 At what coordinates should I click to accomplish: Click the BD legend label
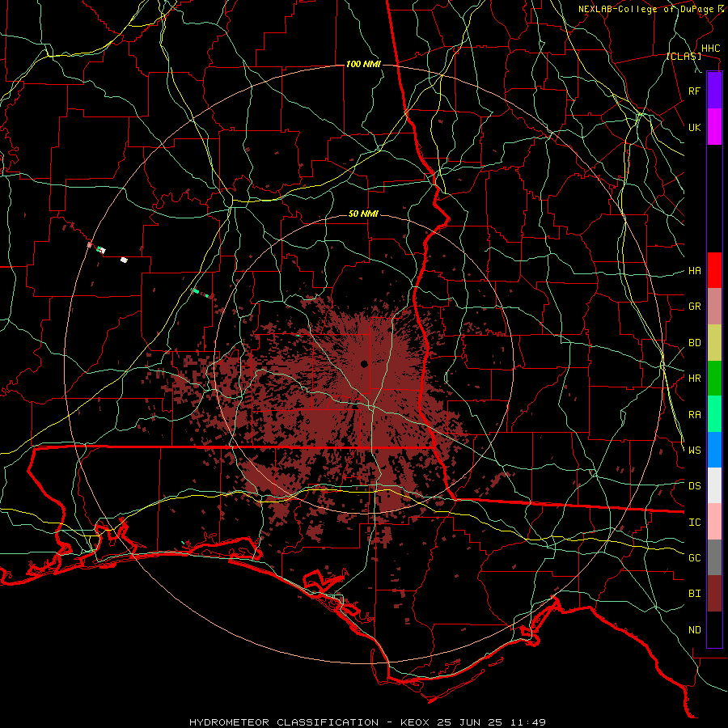pyautogui.click(x=695, y=343)
